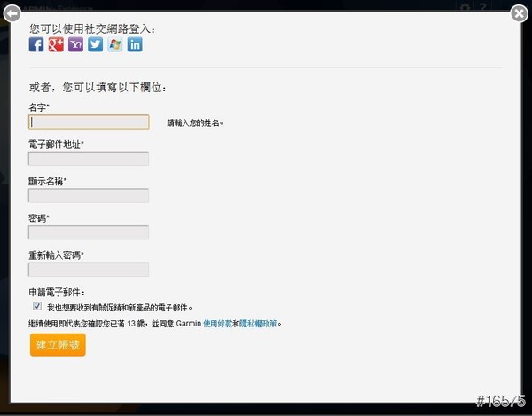Click the 顯示名稱 display name field
The width and height of the screenshot is (532, 416).
(89, 196)
